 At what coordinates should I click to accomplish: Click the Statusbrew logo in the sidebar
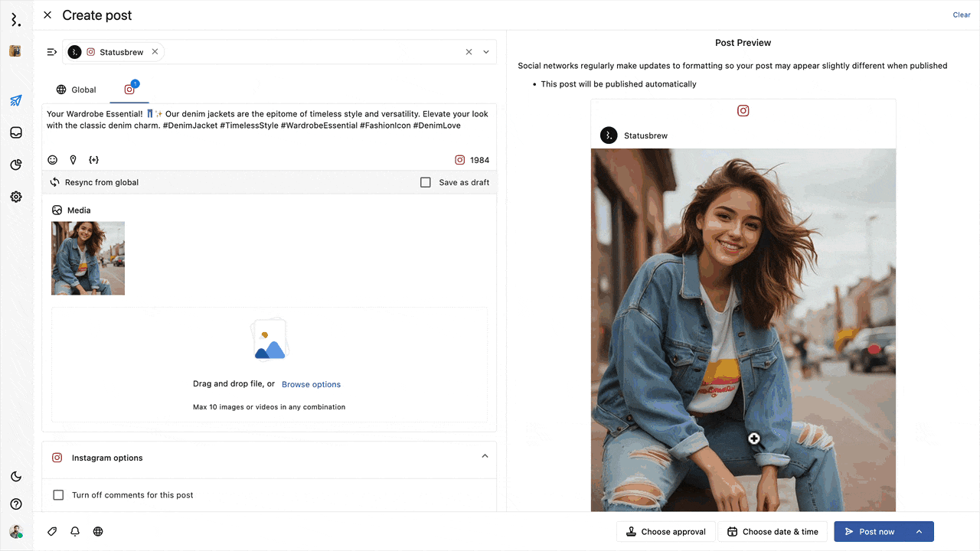pyautogui.click(x=15, y=19)
